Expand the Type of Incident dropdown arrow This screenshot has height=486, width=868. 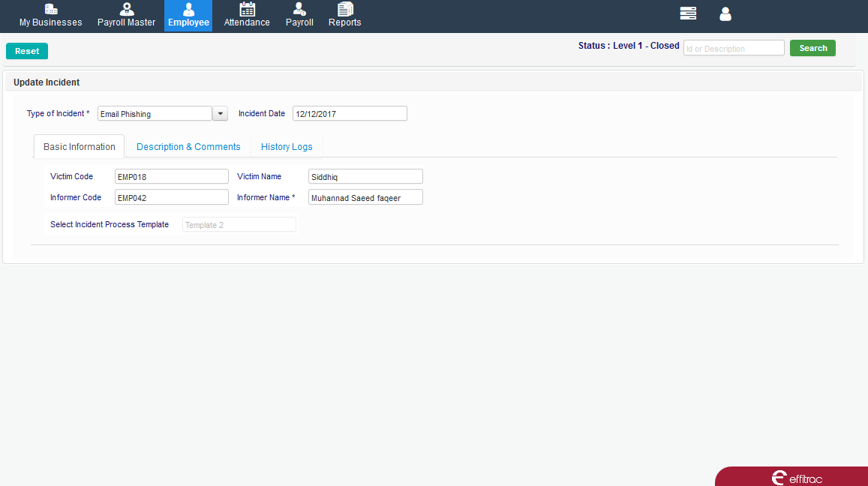click(x=221, y=113)
